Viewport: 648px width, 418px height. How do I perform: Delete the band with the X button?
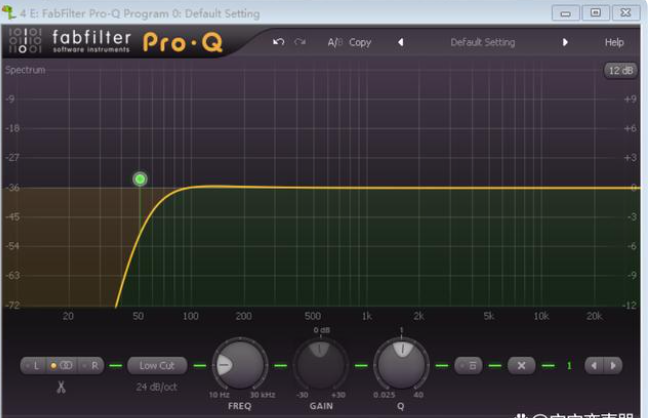point(522,365)
